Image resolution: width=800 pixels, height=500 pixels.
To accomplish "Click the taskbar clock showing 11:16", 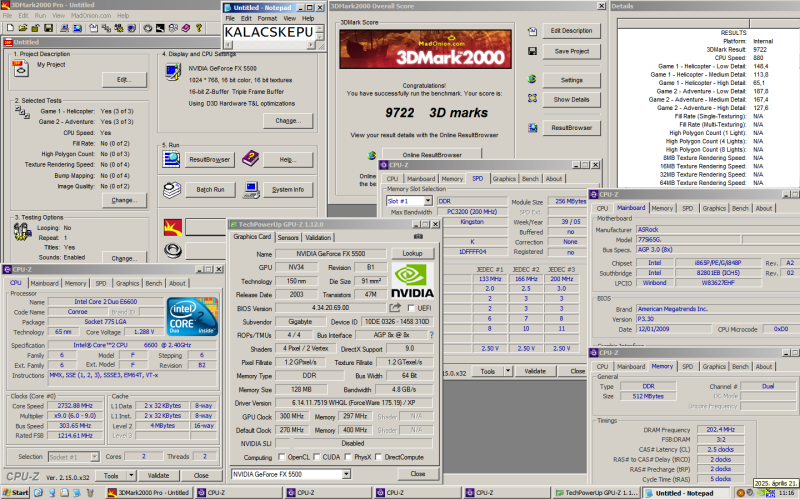I will point(786,493).
